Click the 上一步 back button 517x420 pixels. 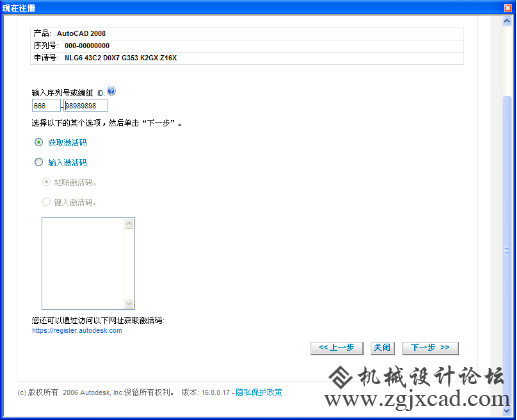tap(337, 348)
